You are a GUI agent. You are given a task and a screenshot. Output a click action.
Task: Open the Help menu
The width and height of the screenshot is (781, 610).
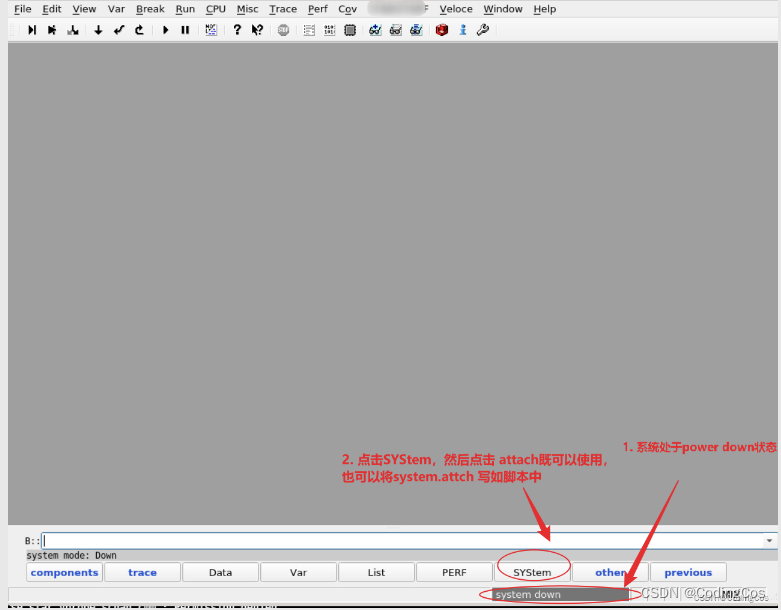545,9
